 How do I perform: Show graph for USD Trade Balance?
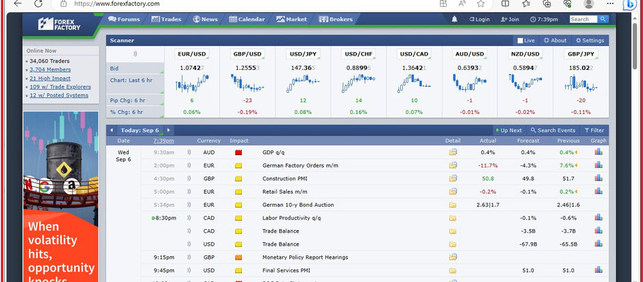(x=598, y=244)
